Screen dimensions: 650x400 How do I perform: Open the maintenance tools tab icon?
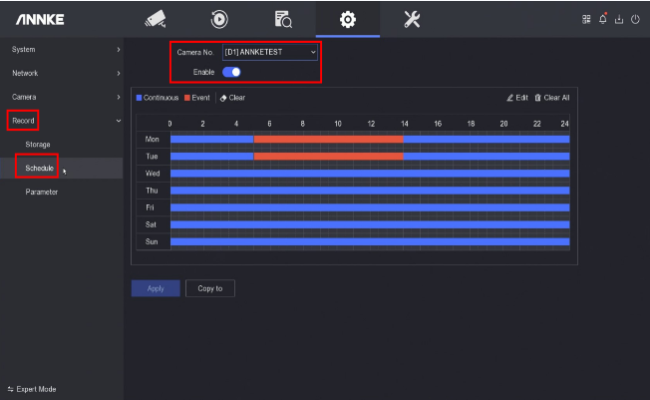point(411,19)
